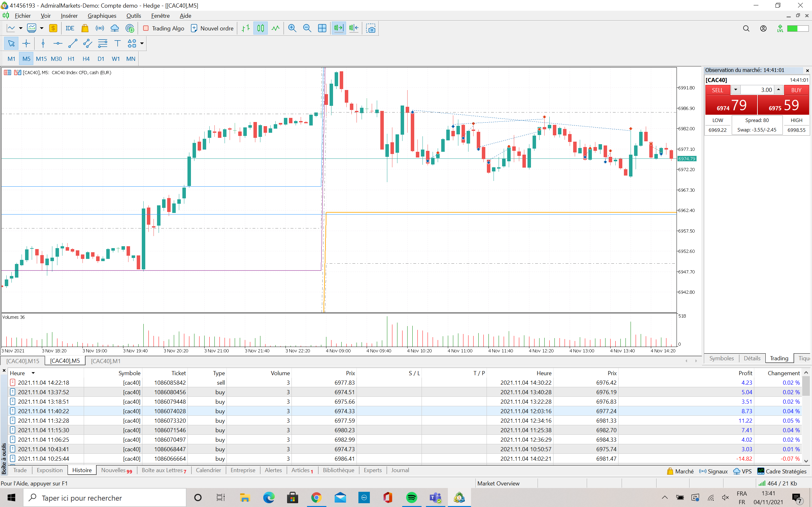
Task: Click the red SELL button
Action: pyautogui.click(x=717, y=90)
